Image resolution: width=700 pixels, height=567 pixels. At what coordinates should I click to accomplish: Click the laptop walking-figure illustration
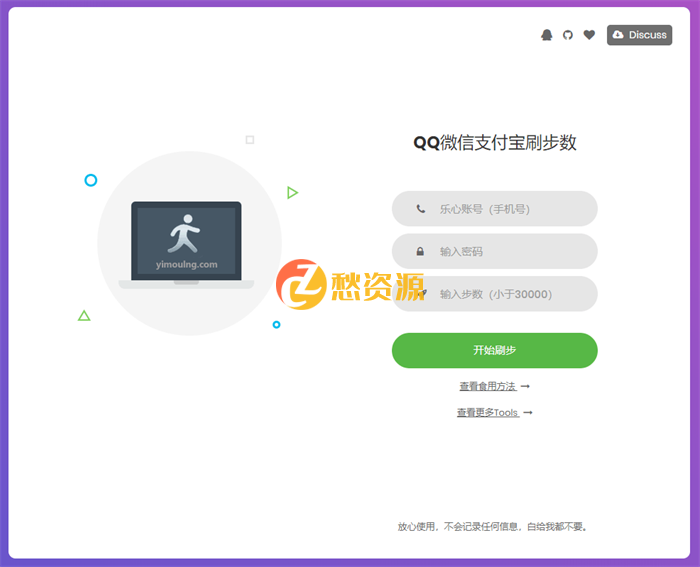[x=186, y=244]
